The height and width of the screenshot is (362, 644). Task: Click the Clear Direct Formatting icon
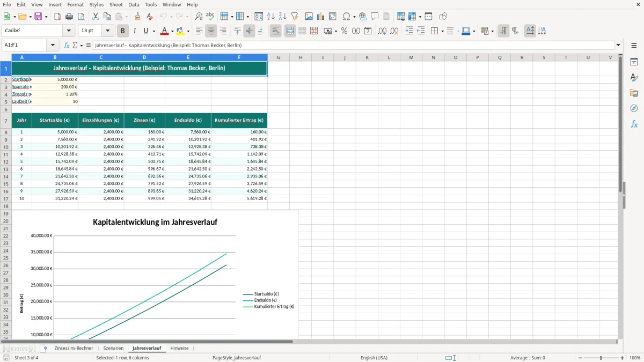(x=150, y=17)
